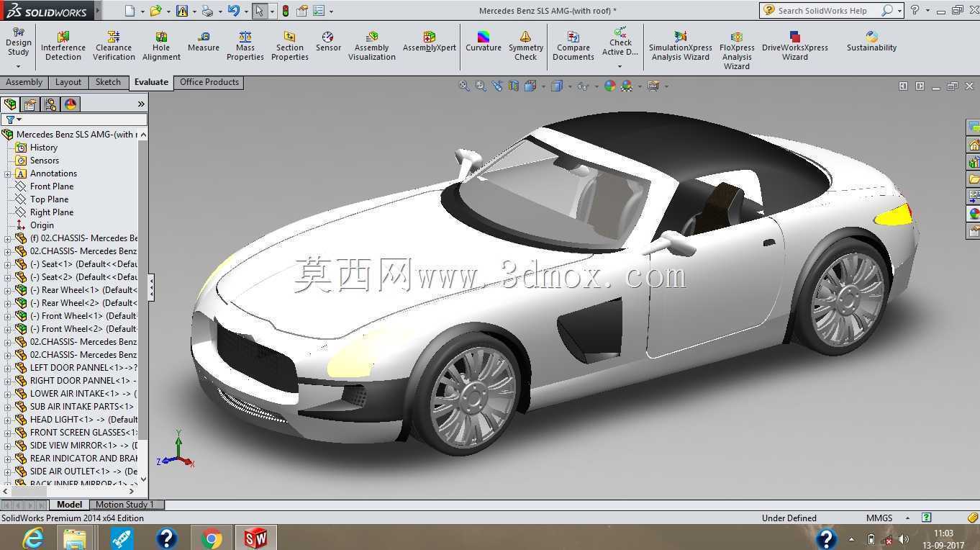Select the Sensors folder
The image size is (980, 550).
[x=44, y=161]
